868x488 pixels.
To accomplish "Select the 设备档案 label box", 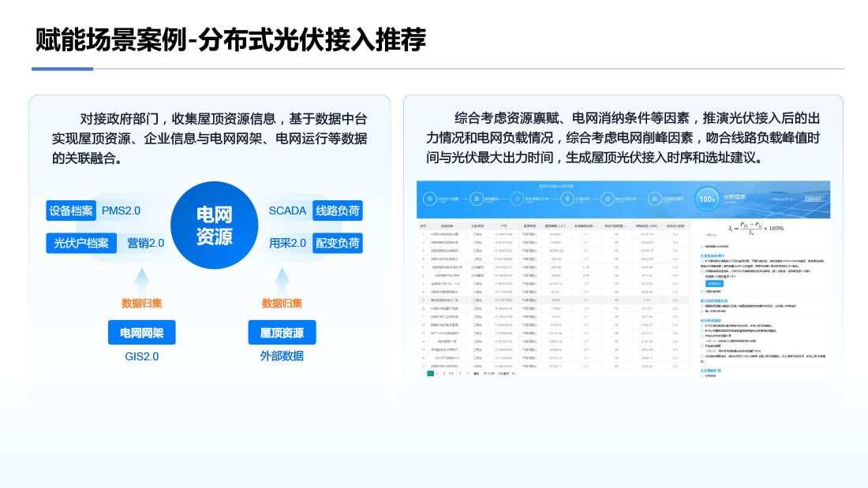I will [x=71, y=210].
